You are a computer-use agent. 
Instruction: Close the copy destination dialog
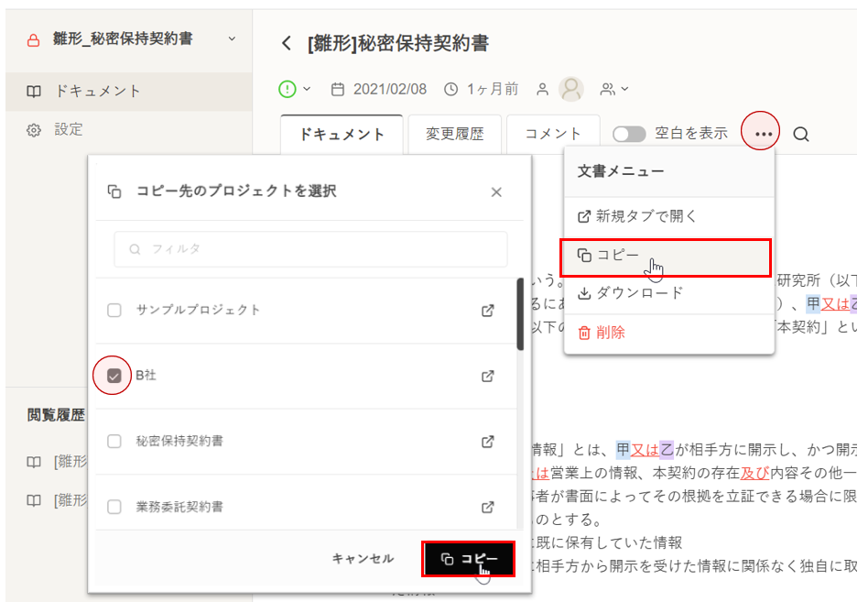pyautogui.click(x=496, y=192)
